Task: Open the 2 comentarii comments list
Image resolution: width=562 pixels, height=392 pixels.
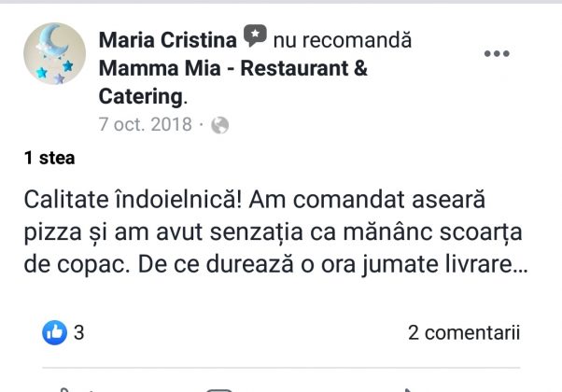Action: (464, 332)
